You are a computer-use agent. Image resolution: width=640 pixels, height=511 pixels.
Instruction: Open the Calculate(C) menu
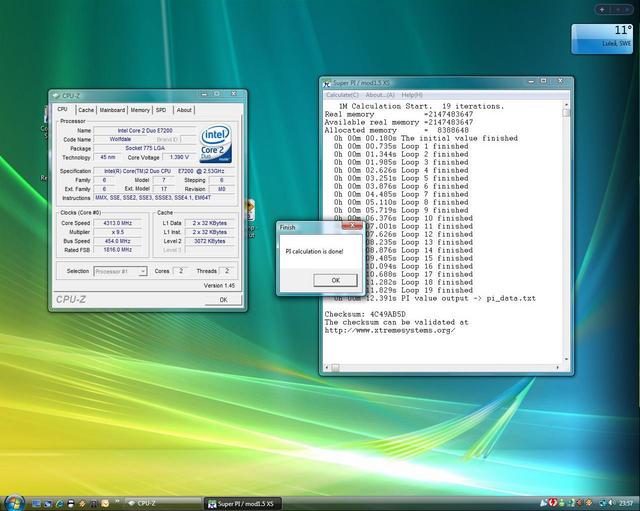(x=342, y=95)
